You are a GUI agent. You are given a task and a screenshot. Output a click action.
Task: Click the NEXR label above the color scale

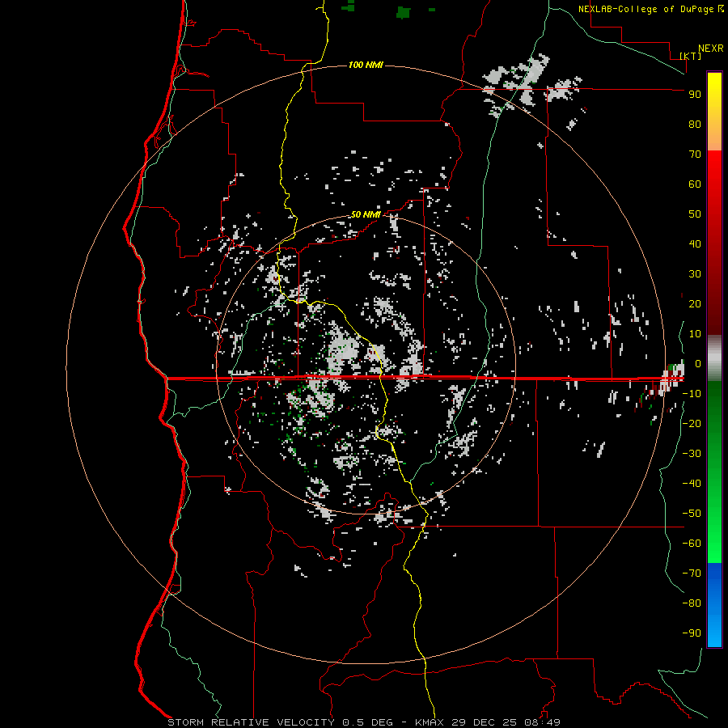pyautogui.click(x=710, y=49)
